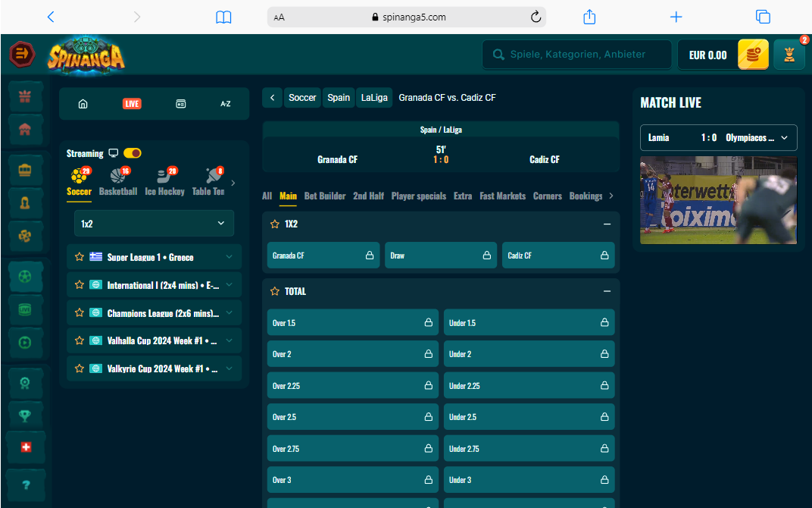Click the Home icon above the sports list

(83, 103)
